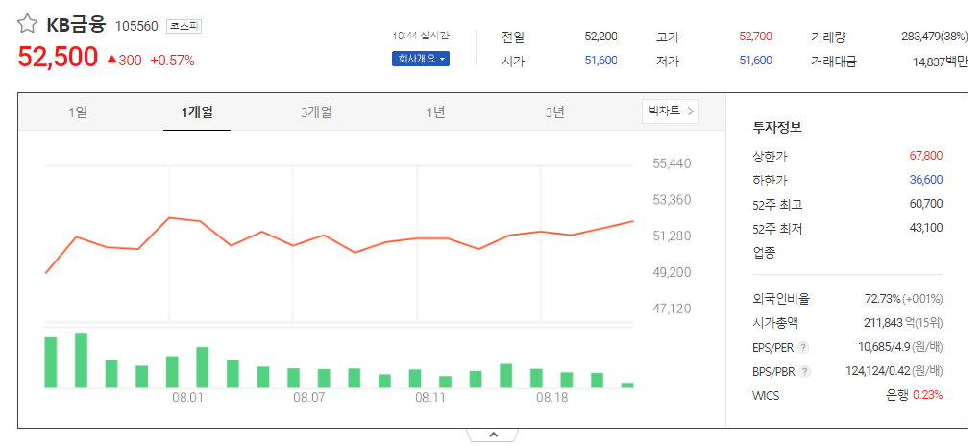
Task: Click the 외국인비율 value 72.73%
Action: pyautogui.click(x=883, y=298)
